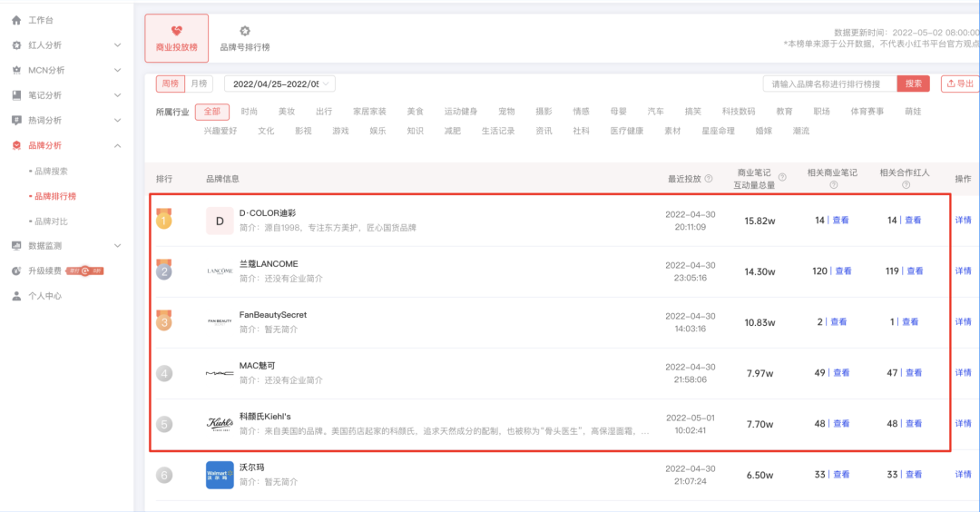Image resolution: width=980 pixels, height=512 pixels.
Task: Click the FanBeautySecret brand logo
Action: (x=220, y=322)
